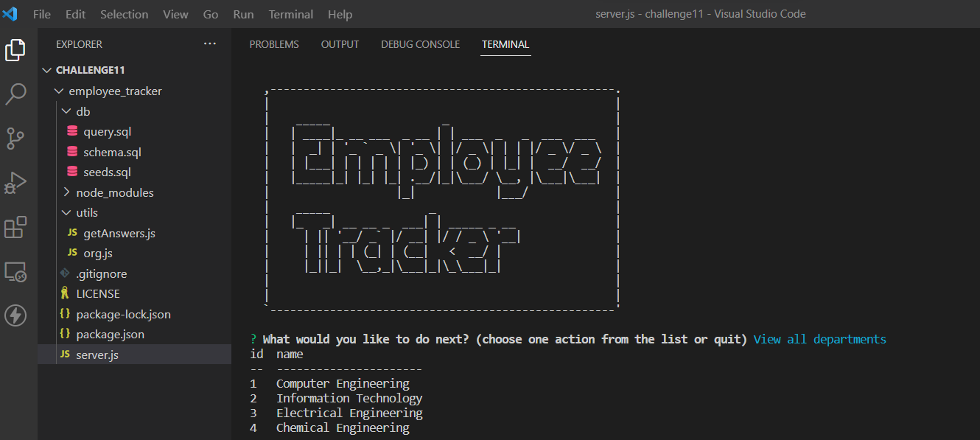The width and height of the screenshot is (980, 440).
Task: Switch to the DEBUG CONSOLE tab
Action: (420, 44)
